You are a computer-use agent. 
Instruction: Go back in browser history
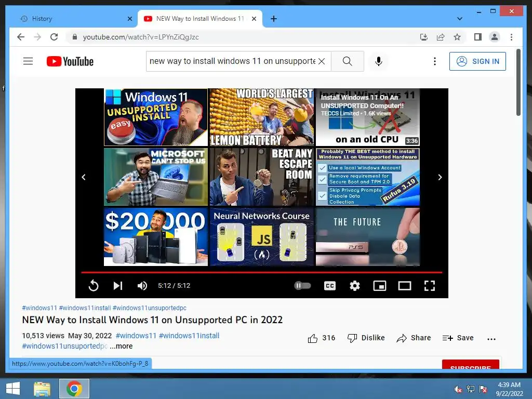point(21,37)
